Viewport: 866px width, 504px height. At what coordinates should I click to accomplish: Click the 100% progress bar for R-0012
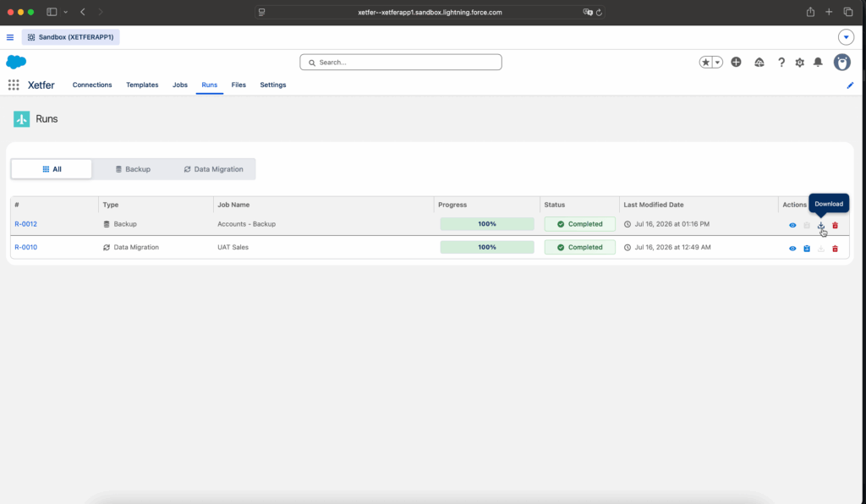pyautogui.click(x=487, y=224)
